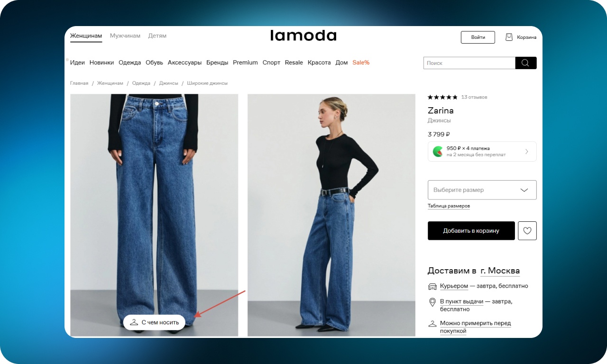This screenshot has height=364, width=607.
Task: Switch to the Мужчинам tab
Action: click(x=125, y=36)
